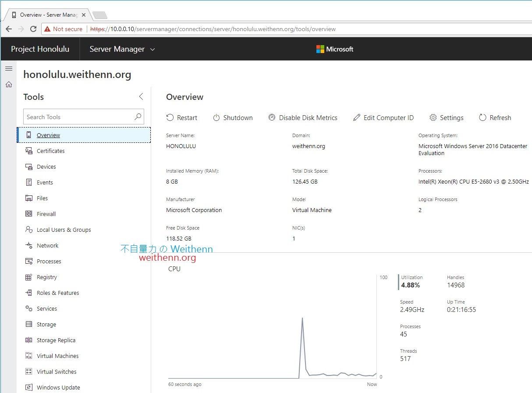The image size is (532, 393).
Task: Close the Server Manager browser tab
Action: click(84, 15)
